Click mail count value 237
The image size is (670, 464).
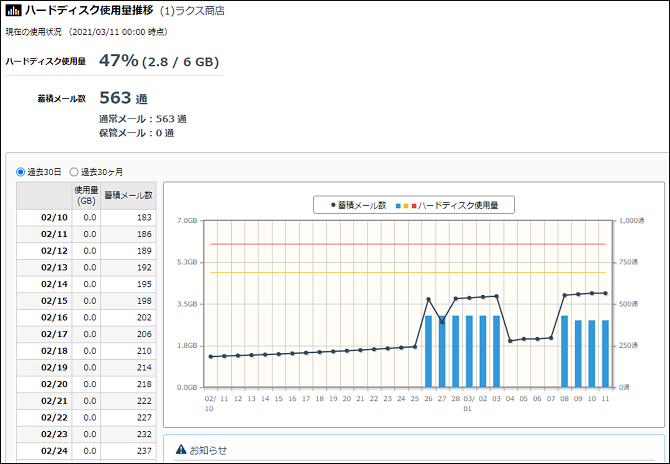144,451
